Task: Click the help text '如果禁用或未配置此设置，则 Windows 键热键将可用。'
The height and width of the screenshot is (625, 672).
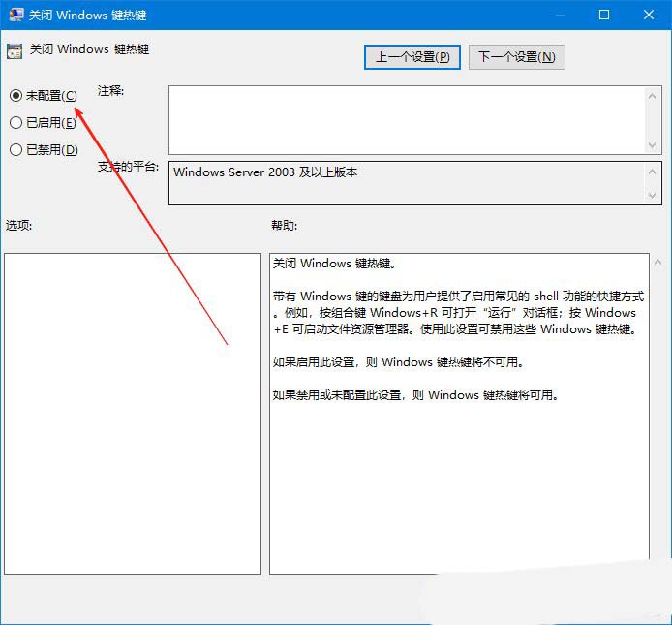Action: coord(416,394)
